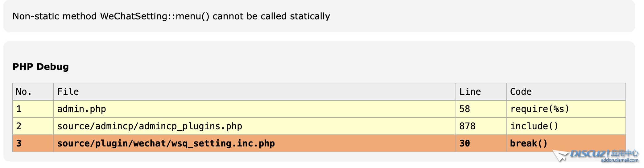Select row number 1 cell

[33, 109]
